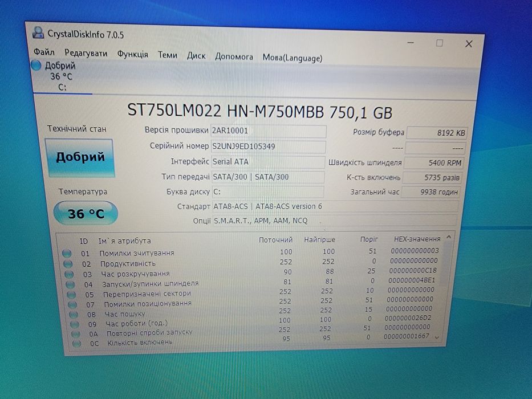
Task: Click the scroll-down arrow of attribute list
Action: pos(437,337)
